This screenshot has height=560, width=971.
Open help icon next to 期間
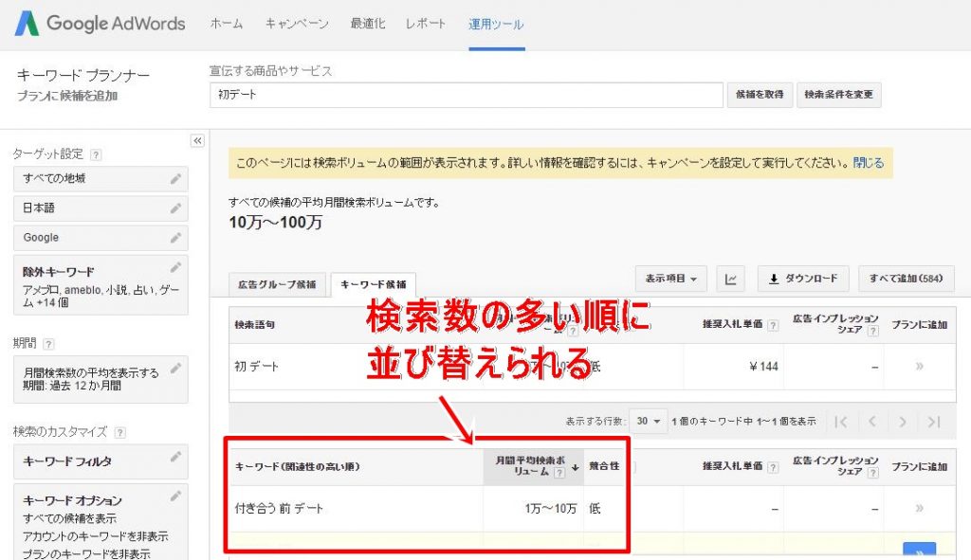(x=49, y=344)
